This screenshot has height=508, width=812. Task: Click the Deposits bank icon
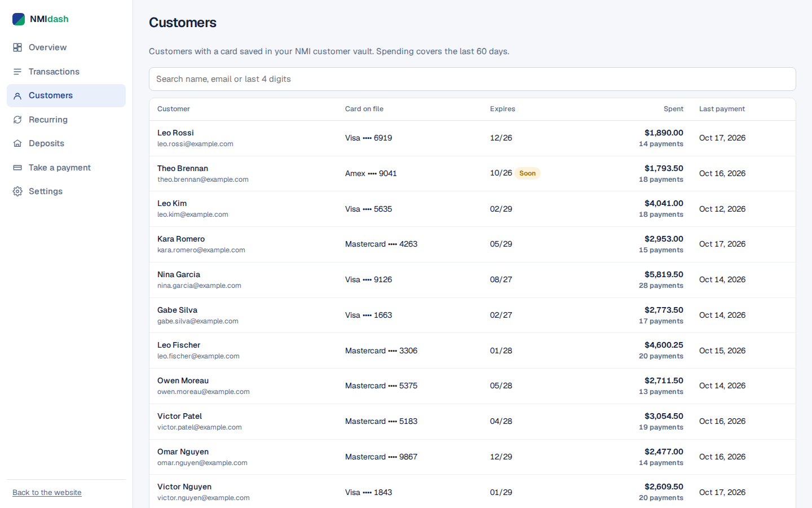pyautogui.click(x=17, y=143)
